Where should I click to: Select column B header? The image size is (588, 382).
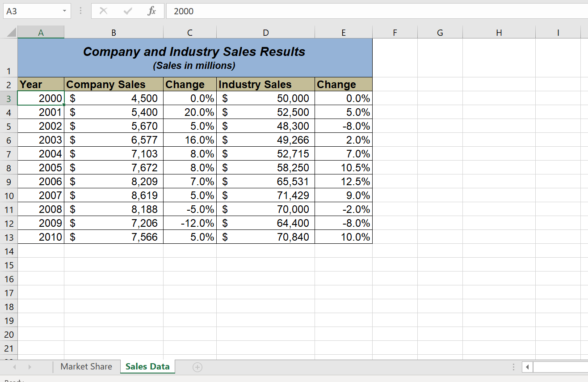pos(113,32)
